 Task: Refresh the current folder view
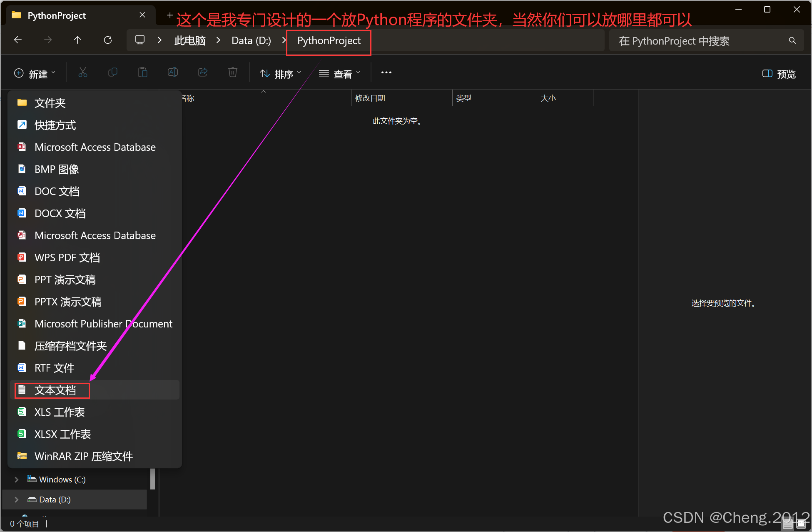point(108,40)
